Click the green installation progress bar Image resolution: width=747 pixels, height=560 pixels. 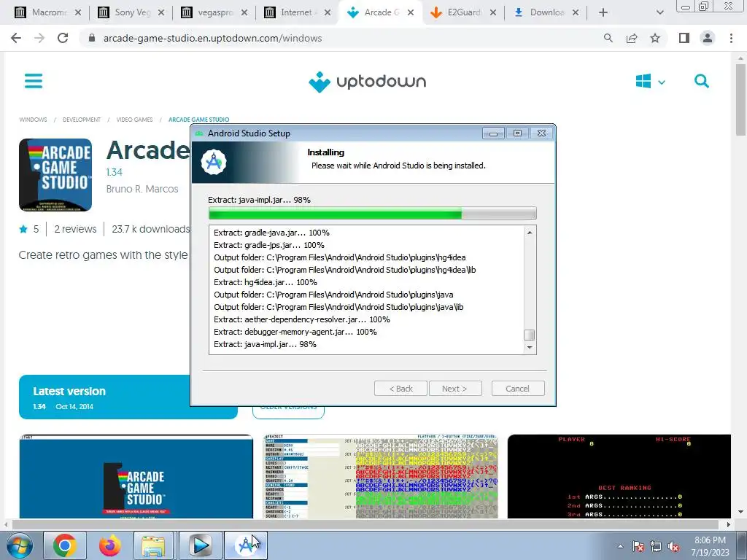tap(373, 213)
